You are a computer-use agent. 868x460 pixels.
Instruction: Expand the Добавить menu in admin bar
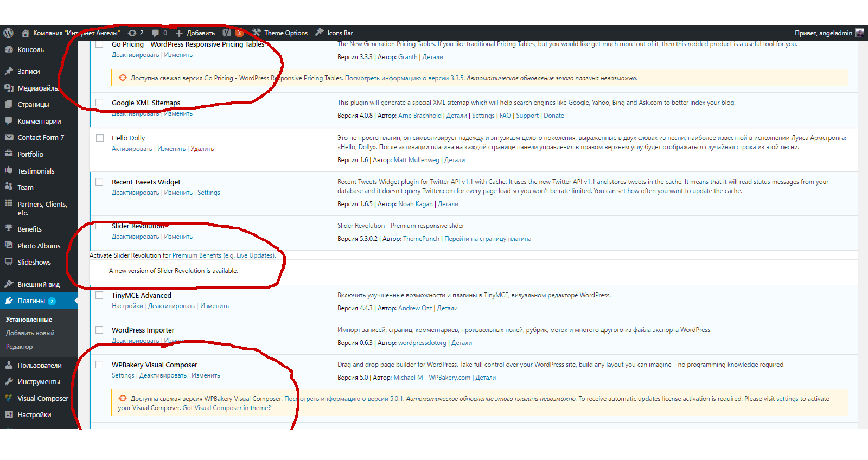click(x=195, y=33)
